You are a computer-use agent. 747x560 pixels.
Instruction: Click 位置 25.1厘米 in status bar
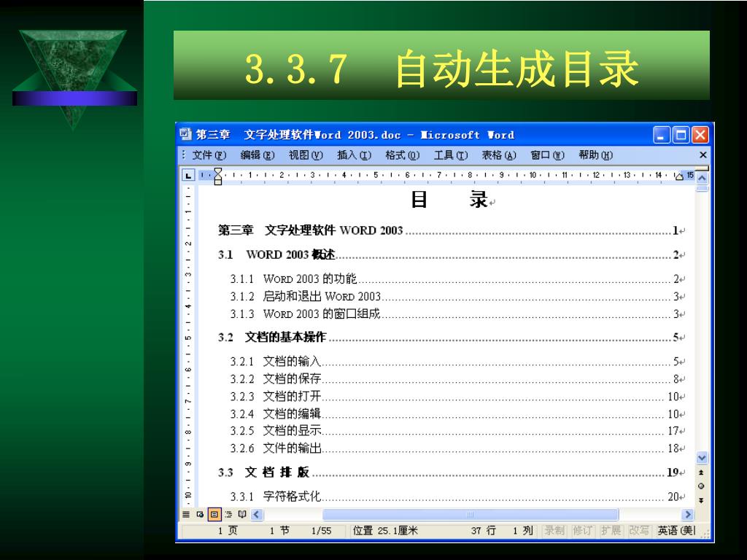click(x=385, y=531)
